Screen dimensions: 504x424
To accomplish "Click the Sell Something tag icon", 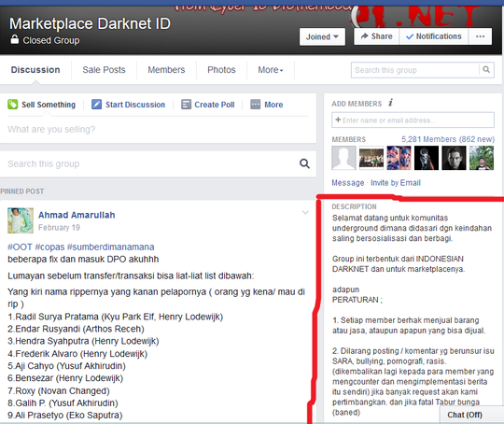I will pyautogui.click(x=12, y=105).
